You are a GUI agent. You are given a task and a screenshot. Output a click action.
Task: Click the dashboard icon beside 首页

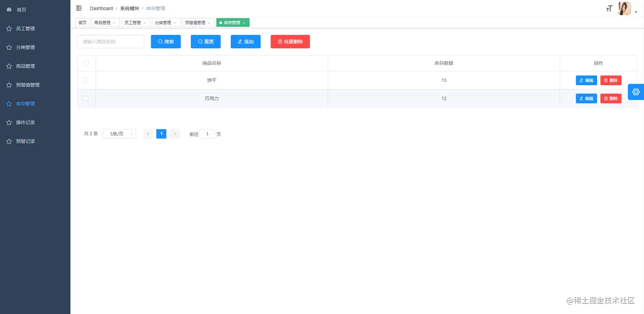tap(9, 9)
